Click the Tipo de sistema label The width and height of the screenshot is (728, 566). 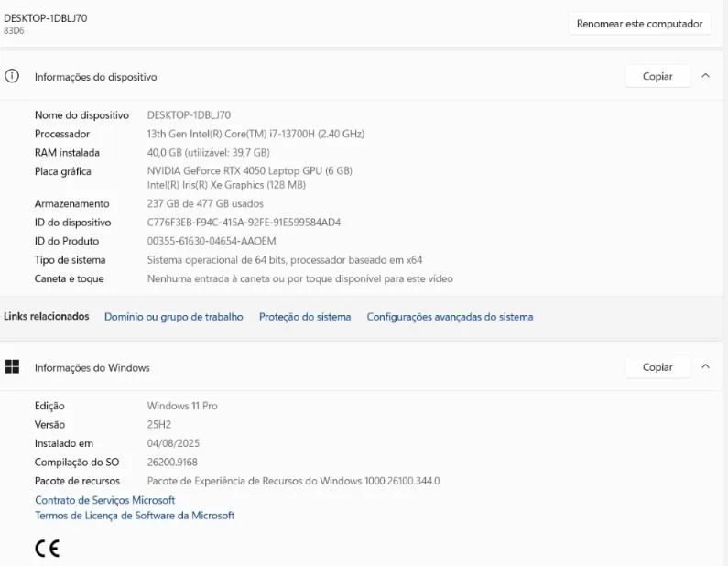click(x=71, y=259)
